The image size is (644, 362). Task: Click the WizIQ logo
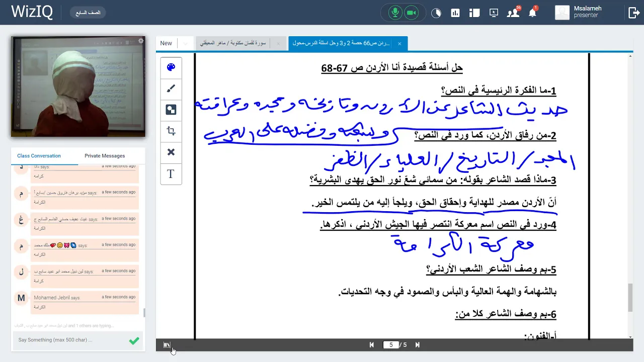tap(32, 12)
